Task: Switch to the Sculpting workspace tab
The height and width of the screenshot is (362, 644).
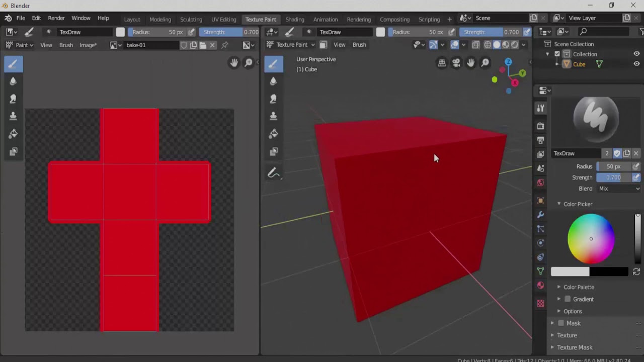Action: [x=191, y=19]
